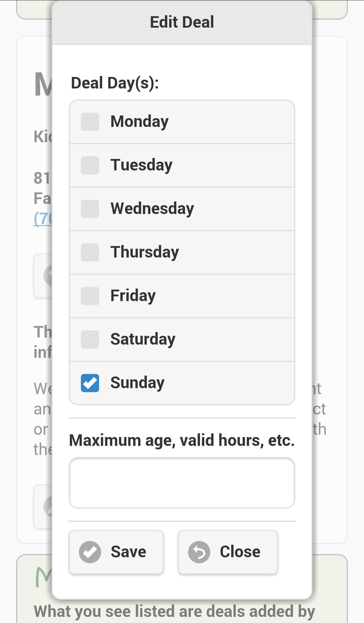This screenshot has height=623, width=364.
Task: Check the Monday checkbox
Action: pos(90,122)
